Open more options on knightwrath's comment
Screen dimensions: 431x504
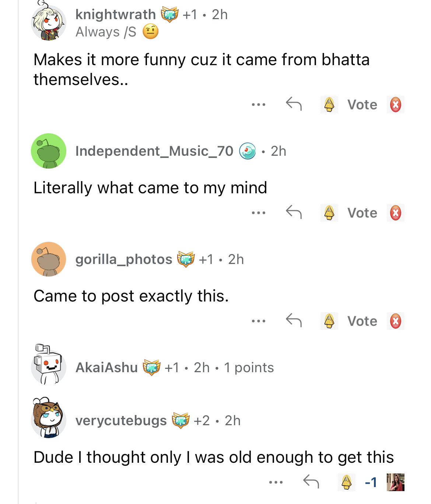[258, 105]
